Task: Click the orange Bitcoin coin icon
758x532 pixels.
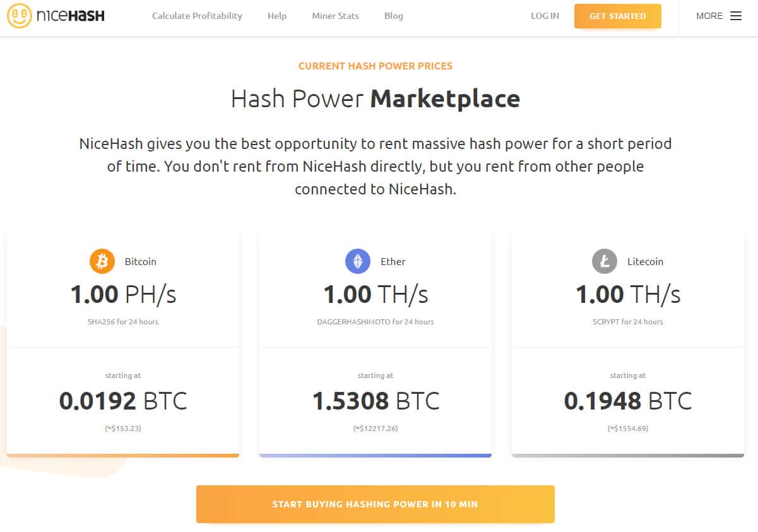Action: tap(102, 261)
